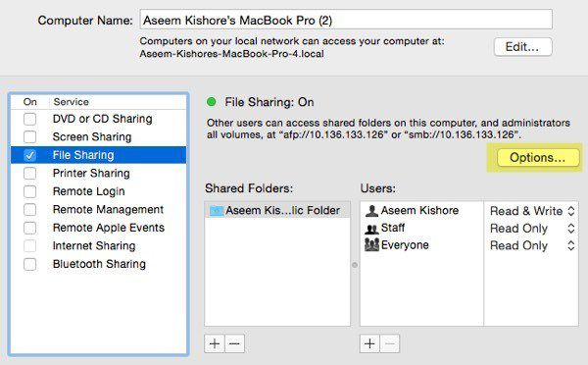The width and height of the screenshot is (588, 365).
Task: Click the green File Sharing status indicator
Action: click(211, 102)
